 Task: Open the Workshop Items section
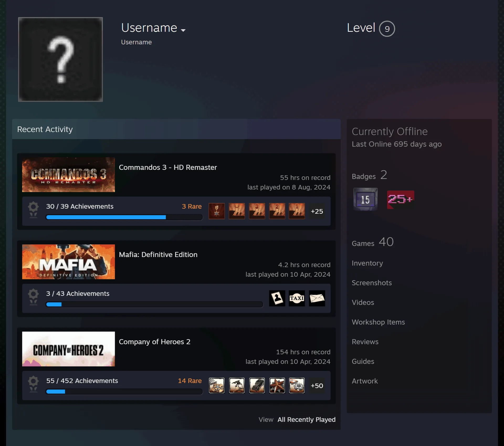pyautogui.click(x=378, y=322)
